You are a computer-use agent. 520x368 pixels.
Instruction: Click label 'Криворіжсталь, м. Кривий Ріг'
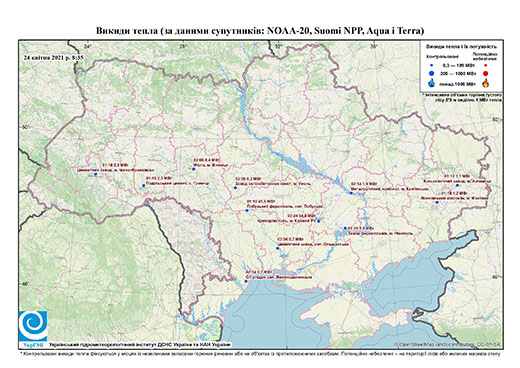pyautogui.click(x=286, y=221)
